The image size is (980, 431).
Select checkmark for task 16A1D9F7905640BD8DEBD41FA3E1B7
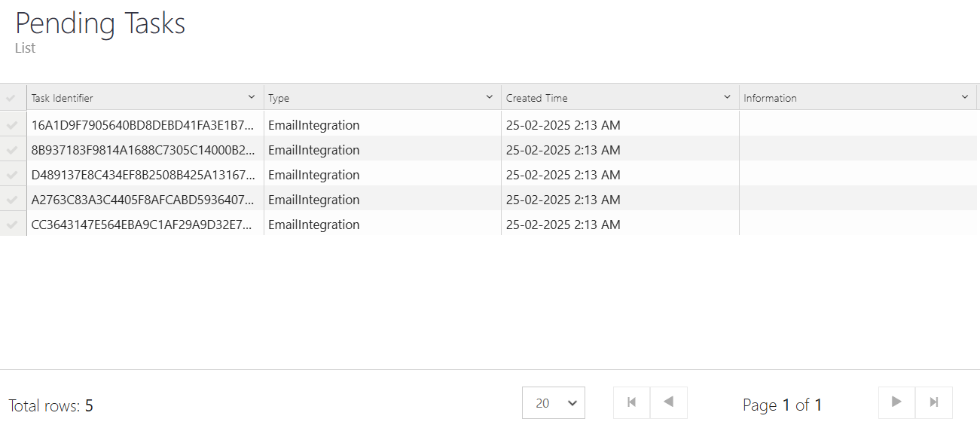(x=12, y=125)
